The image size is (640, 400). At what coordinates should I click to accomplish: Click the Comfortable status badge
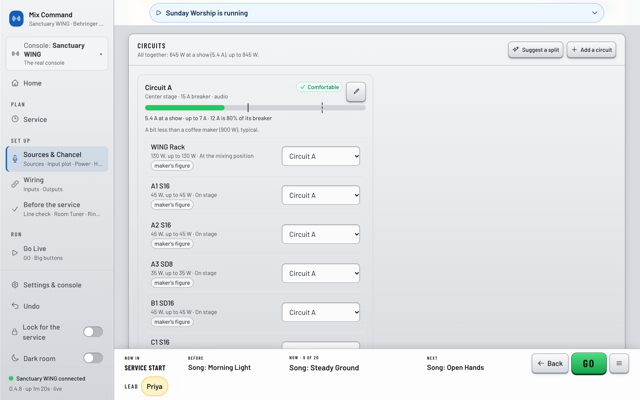tap(319, 87)
